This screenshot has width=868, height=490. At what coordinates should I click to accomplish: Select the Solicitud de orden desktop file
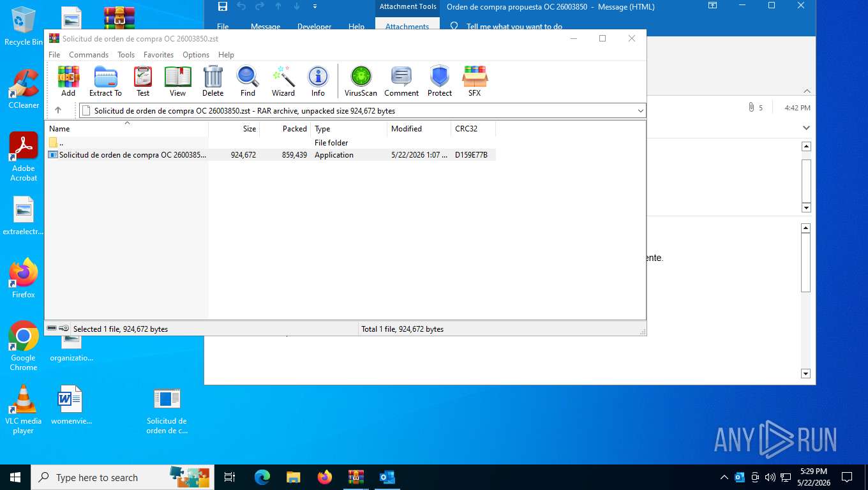click(x=167, y=410)
